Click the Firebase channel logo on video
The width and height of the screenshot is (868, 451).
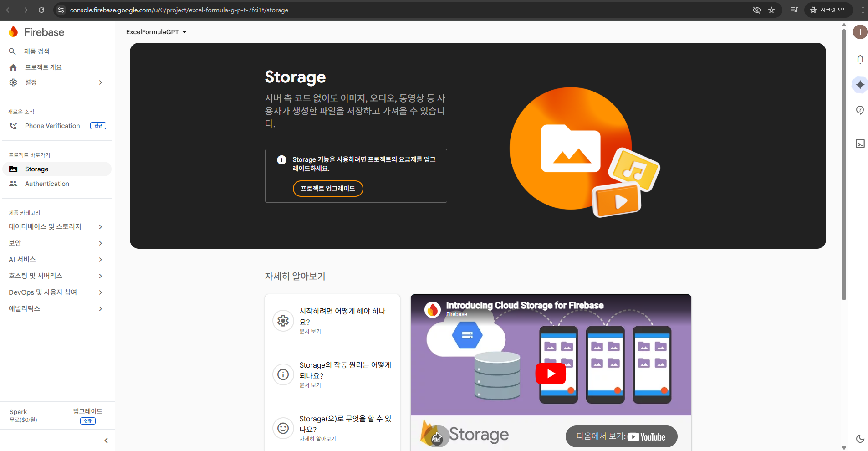432,310
